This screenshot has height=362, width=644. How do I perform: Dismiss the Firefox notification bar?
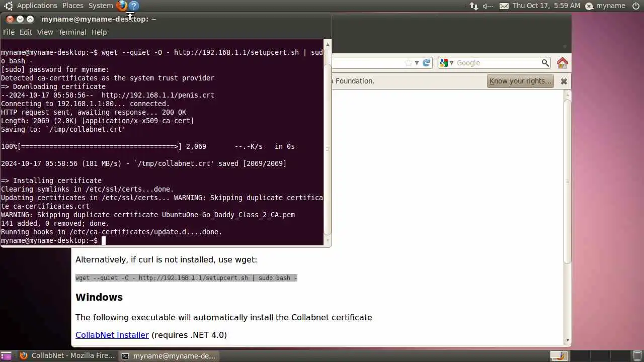click(563, 81)
